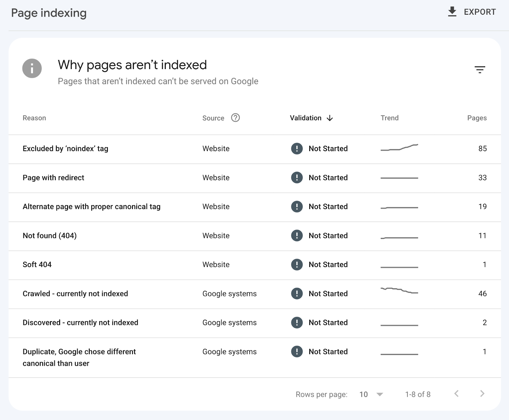Expand the dropdown arrow next to 10

380,394
